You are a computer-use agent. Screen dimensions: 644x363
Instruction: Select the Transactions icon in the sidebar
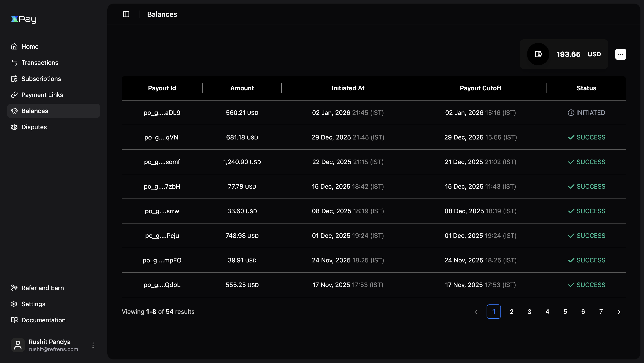14,62
